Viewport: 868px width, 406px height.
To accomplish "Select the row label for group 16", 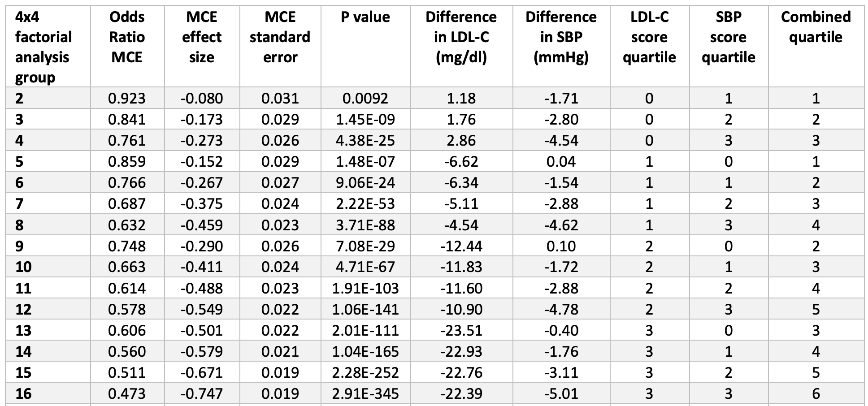I will point(24,393).
